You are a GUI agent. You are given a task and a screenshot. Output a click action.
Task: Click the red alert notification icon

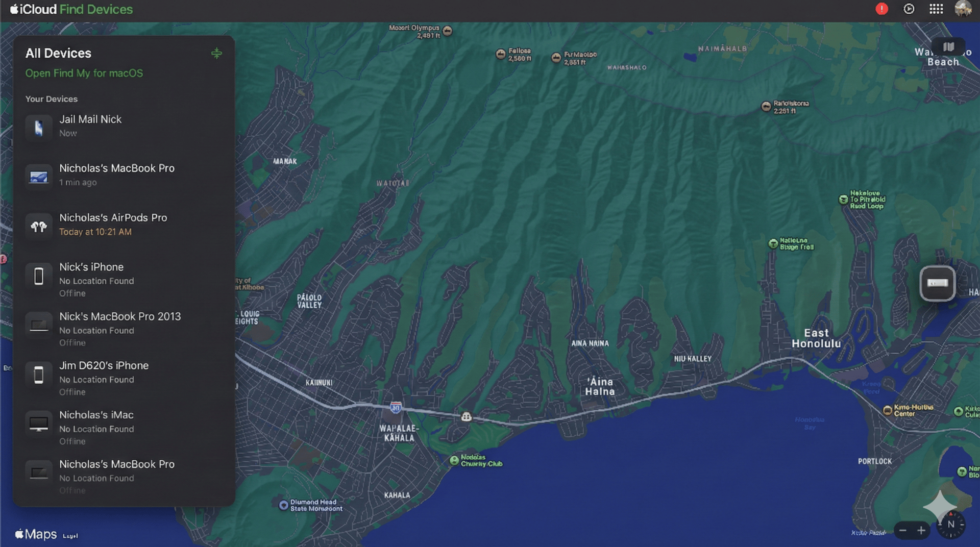[881, 9]
